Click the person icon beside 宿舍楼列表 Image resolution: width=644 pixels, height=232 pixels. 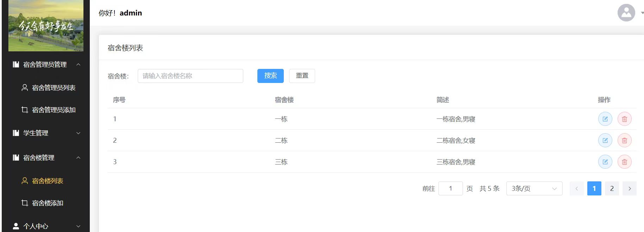pyautogui.click(x=25, y=181)
